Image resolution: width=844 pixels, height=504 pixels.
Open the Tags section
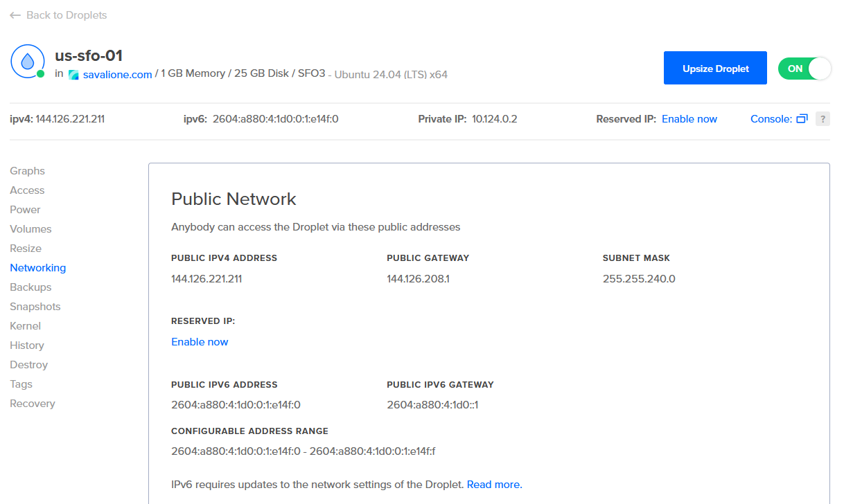pyautogui.click(x=21, y=384)
